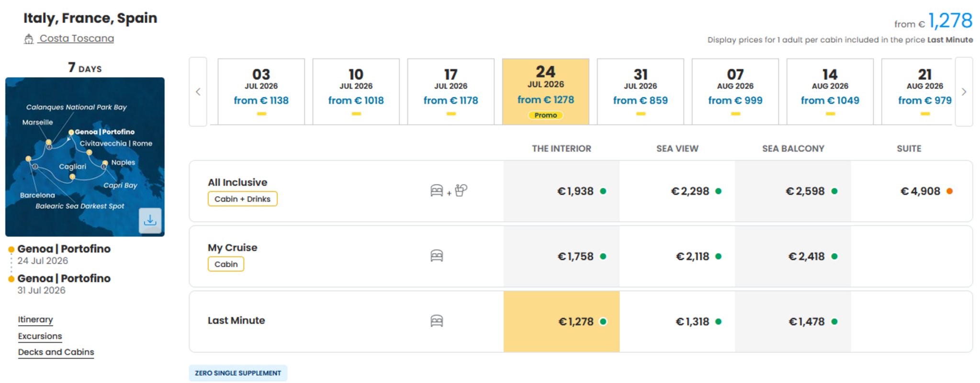Click green dot next to €1,478 price

coord(834,322)
